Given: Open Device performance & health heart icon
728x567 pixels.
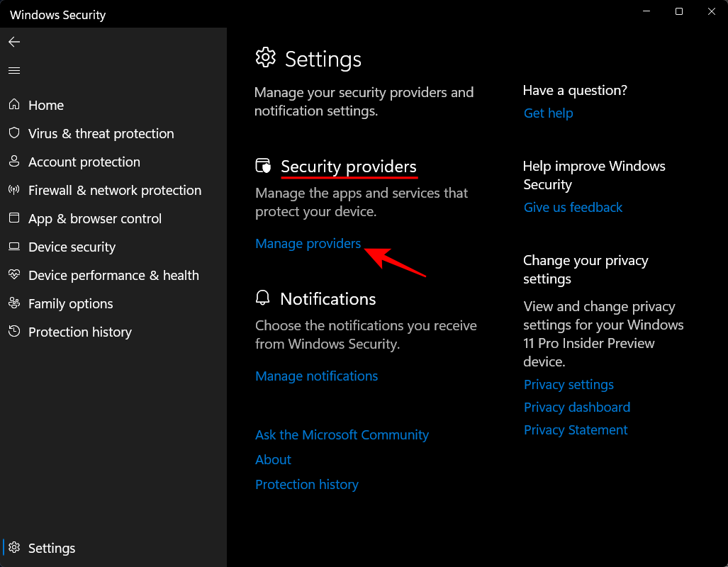Looking at the screenshot, I should (14, 275).
